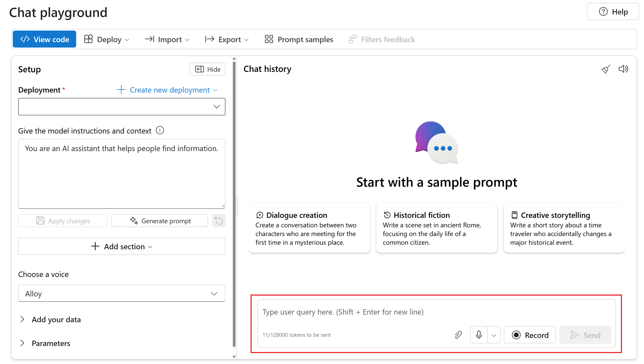This screenshot has height=364, width=644.
Task: Click the info icon beside instructions label
Action: pyautogui.click(x=160, y=130)
